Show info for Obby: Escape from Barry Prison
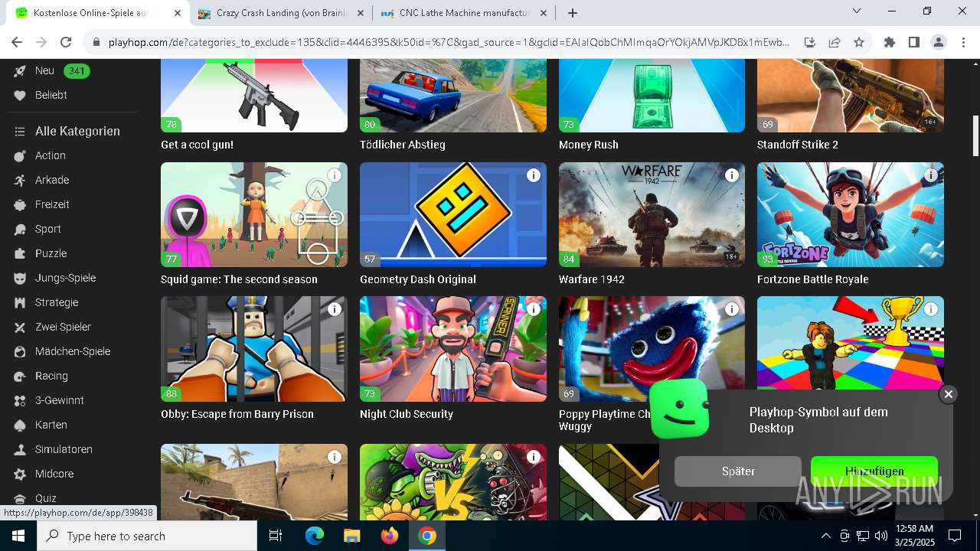Image resolution: width=980 pixels, height=551 pixels. [335, 309]
